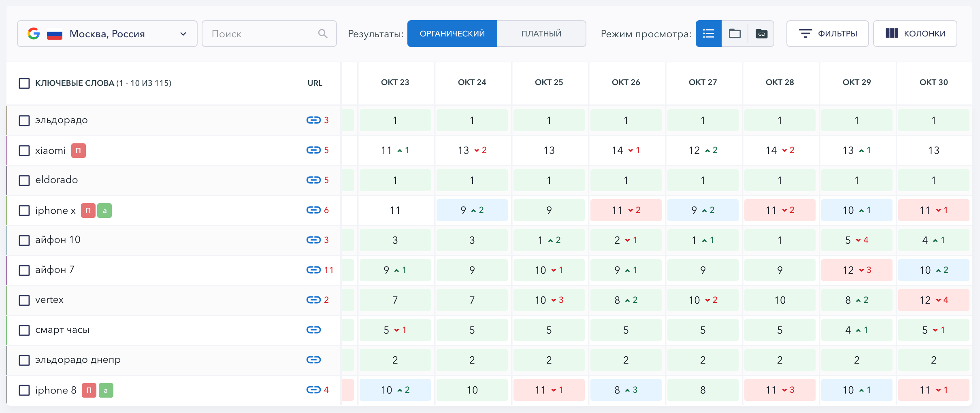980x413 pixels.
Task: Open URL link icon for смарт часы row
Action: 313,330
